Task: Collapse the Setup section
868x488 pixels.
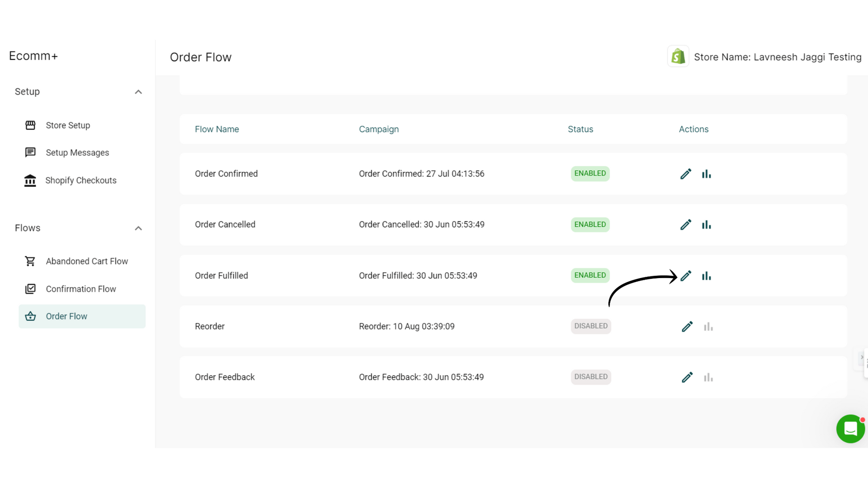Action: [138, 92]
